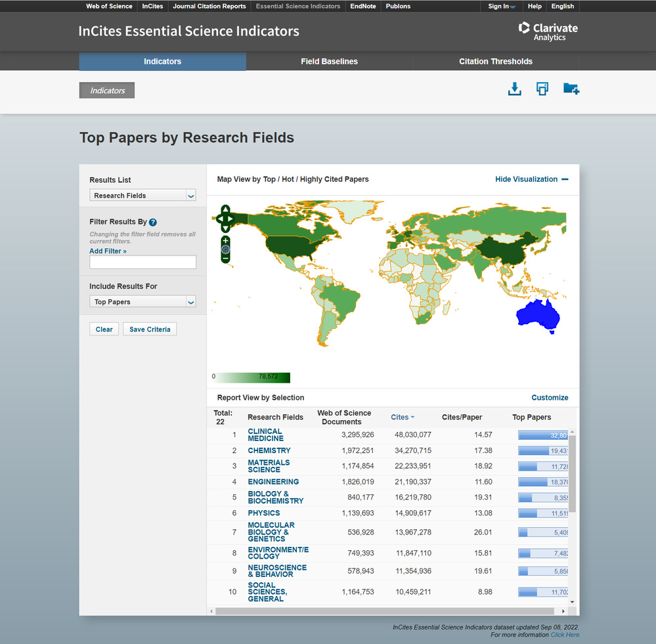The image size is (656, 644).
Task: Pan the map up with arrow
Action: (x=225, y=210)
